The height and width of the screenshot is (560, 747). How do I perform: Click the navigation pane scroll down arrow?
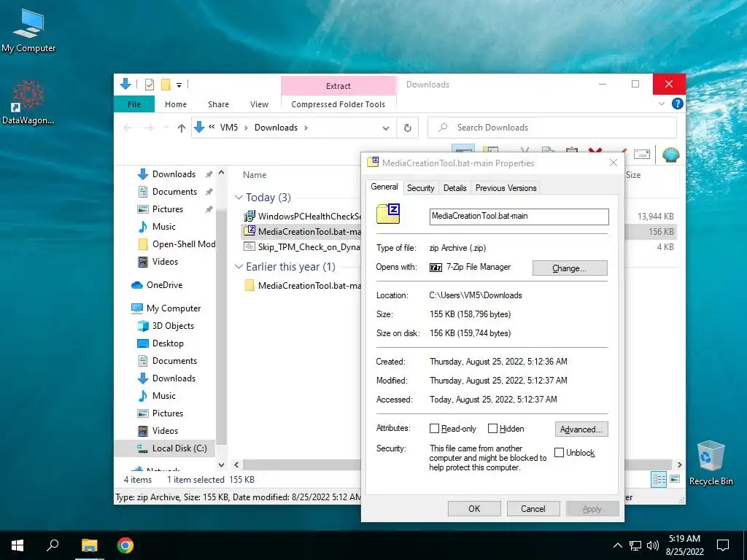tap(221, 464)
